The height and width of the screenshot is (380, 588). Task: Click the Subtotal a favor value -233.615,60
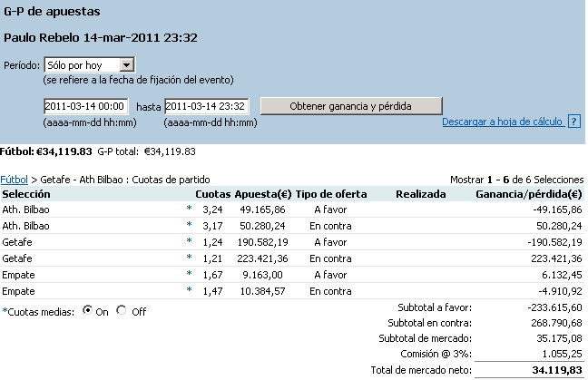point(555,307)
